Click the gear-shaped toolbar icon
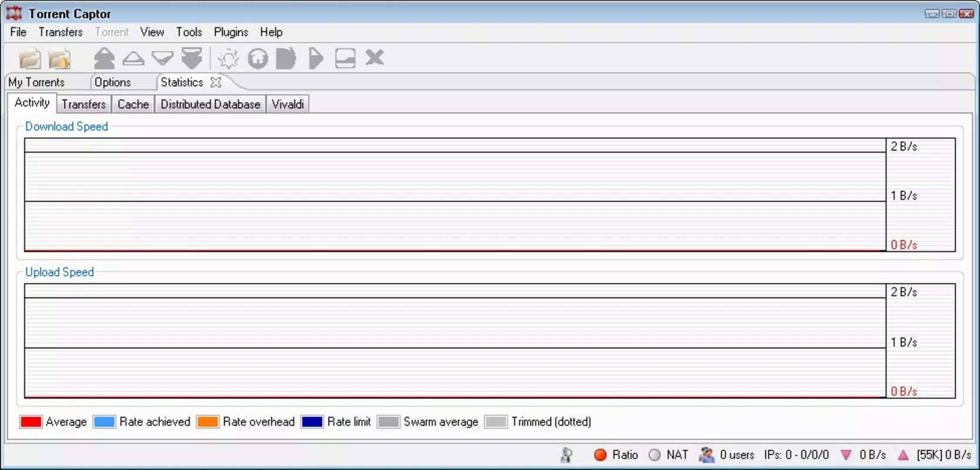The image size is (980, 470). pos(228,58)
